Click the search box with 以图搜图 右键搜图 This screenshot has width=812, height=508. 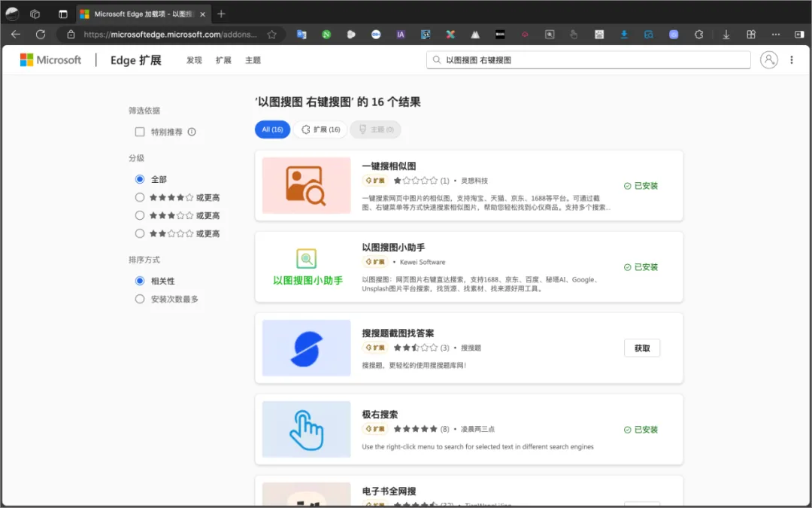coord(588,60)
